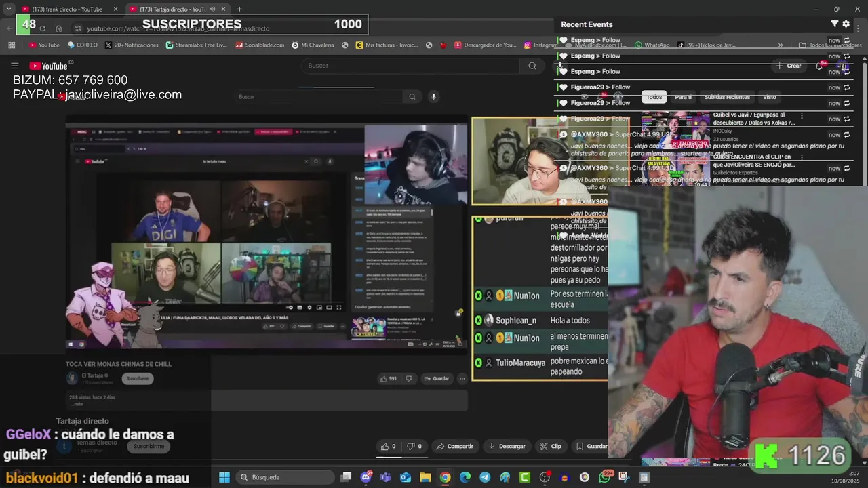Image resolution: width=868 pixels, height=488 pixels.
Task: Like the Tartaja directo video
Action: pyautogui.click(x=388, y=446)
